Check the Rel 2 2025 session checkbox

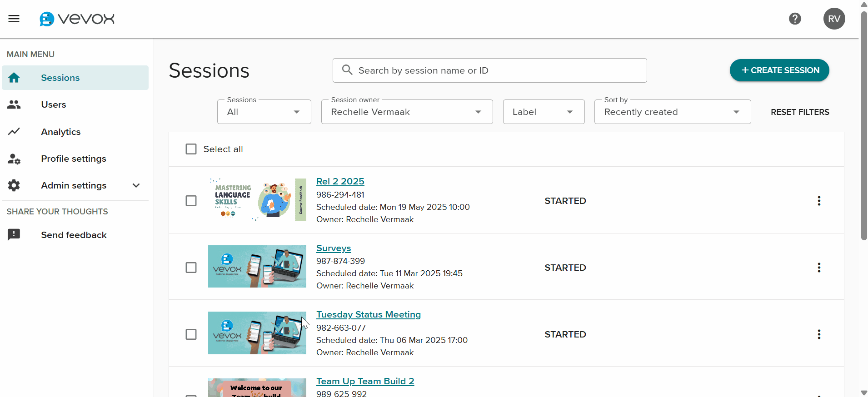(x=191, y=201)
